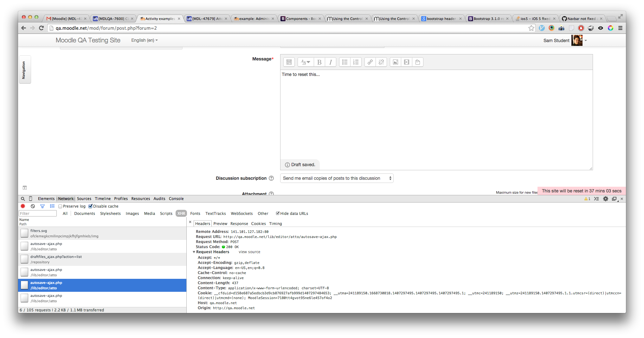
Task: Filter network requests by Images
Action: click(132, 214)
